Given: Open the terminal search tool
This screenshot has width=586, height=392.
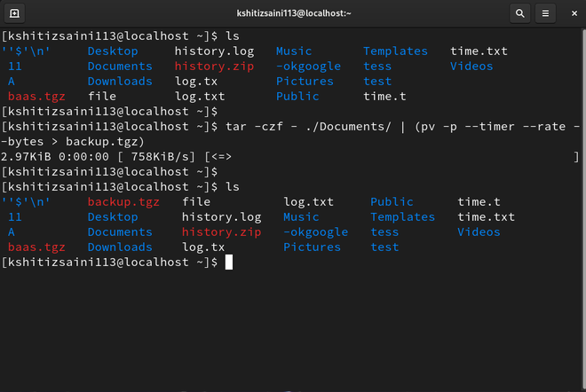Looking at the screenshot, I should (x=519, y=13).
